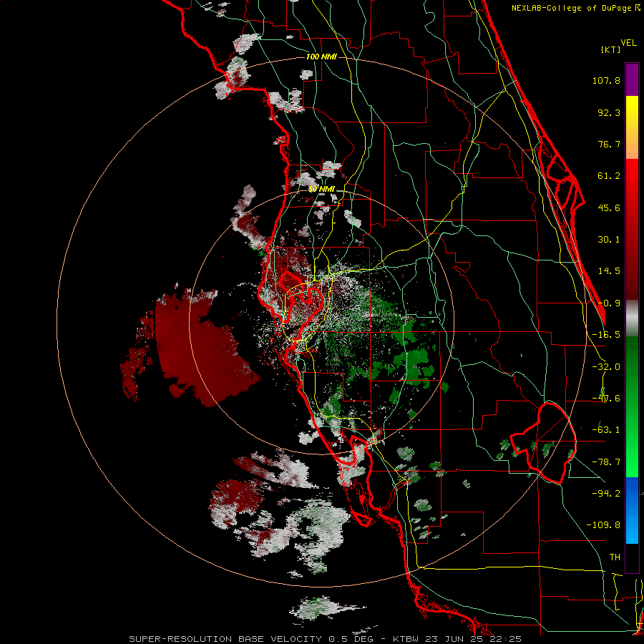Click the -32.0 velocity scale value

pyautogui.click(x=606, y=367)
